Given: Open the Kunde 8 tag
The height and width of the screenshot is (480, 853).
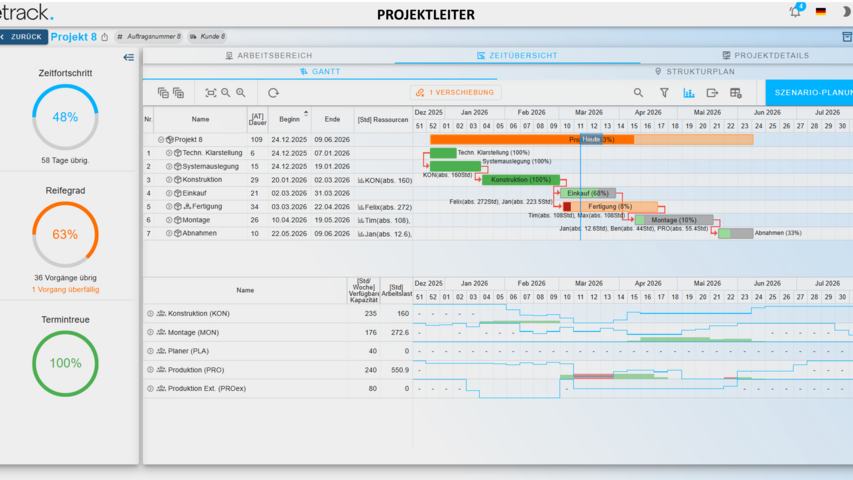Looking at the screenshot, I should pyautogui.click(x=207, y=36).
